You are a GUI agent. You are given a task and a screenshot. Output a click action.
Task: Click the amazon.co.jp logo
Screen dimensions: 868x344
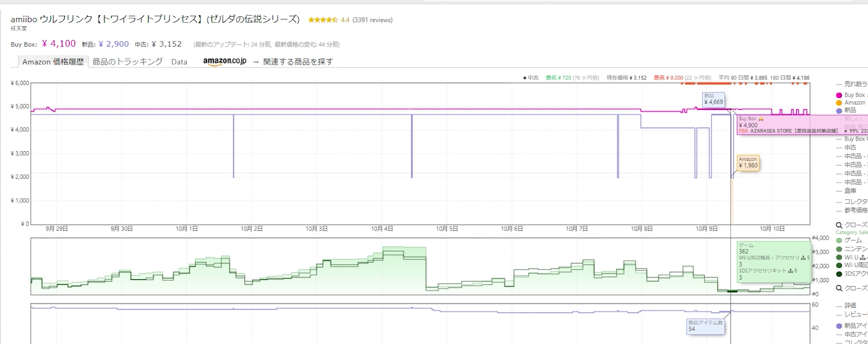point(225,61)
